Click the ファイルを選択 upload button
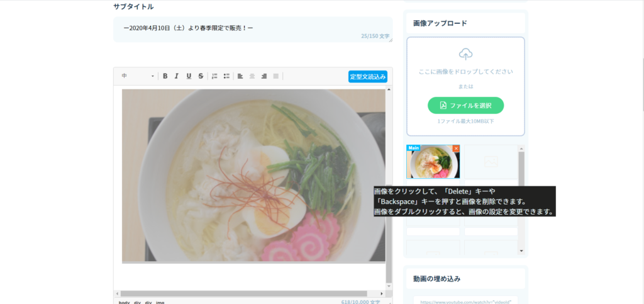Screen dimensions: 644x304 pos(465,105)
